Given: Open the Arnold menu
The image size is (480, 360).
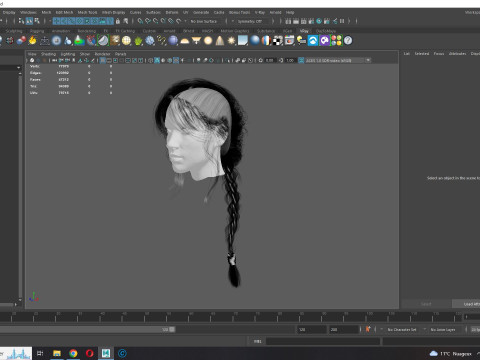Looking at the screenshot, I should click(x=275, y=12).
